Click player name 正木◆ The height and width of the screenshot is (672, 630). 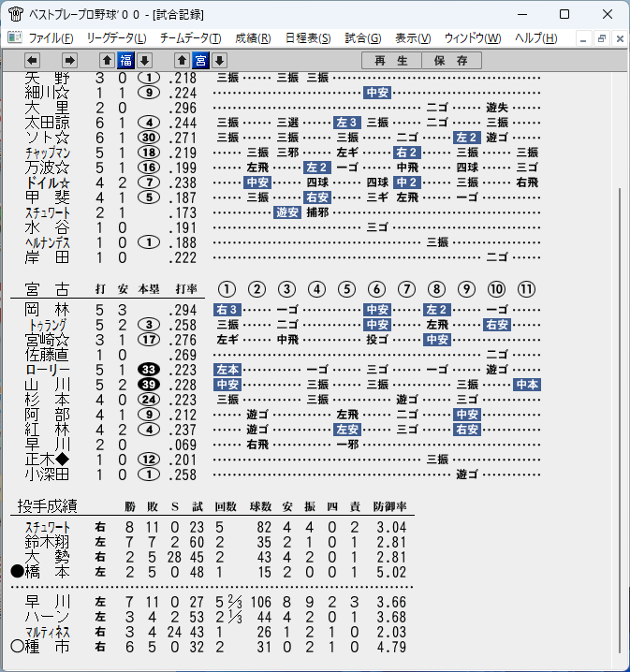pos(47,460)
